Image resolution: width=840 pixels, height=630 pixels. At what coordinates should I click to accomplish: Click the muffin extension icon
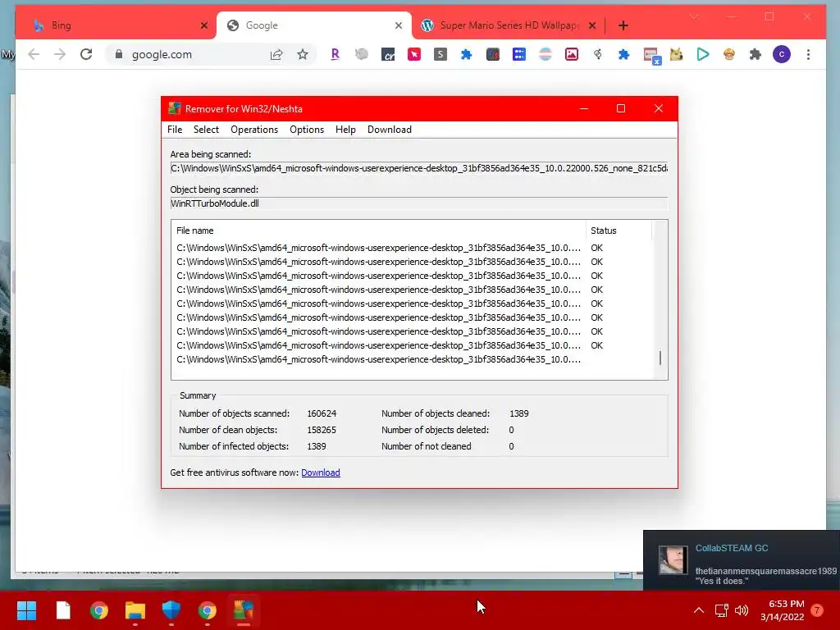point(729,54)
